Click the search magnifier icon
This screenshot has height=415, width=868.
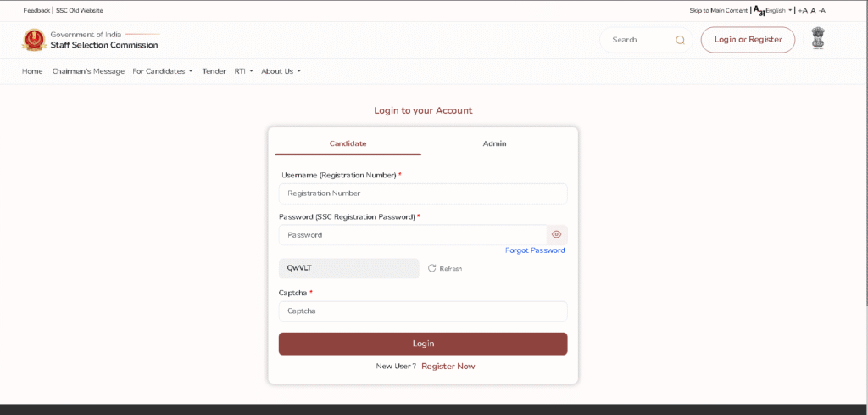click(680, 40)
